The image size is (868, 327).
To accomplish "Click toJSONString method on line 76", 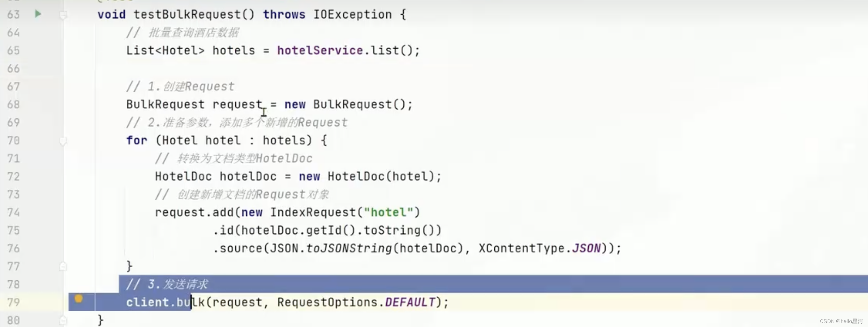I will [349, 248].
